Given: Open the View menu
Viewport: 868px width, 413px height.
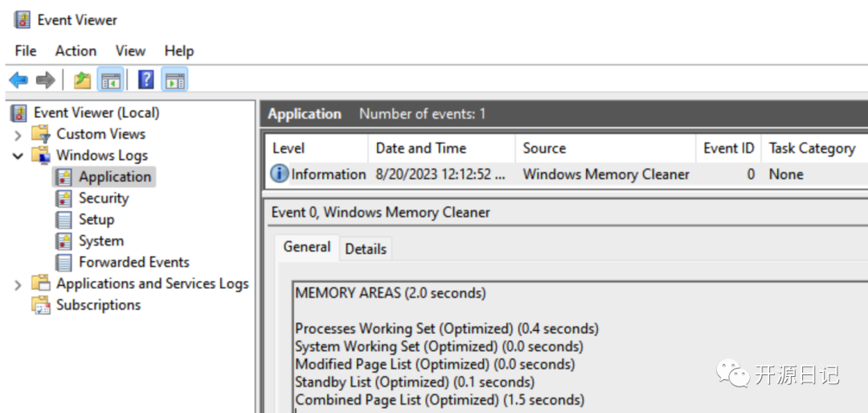Looking at the screenshot, I should (x=130, y=51).
